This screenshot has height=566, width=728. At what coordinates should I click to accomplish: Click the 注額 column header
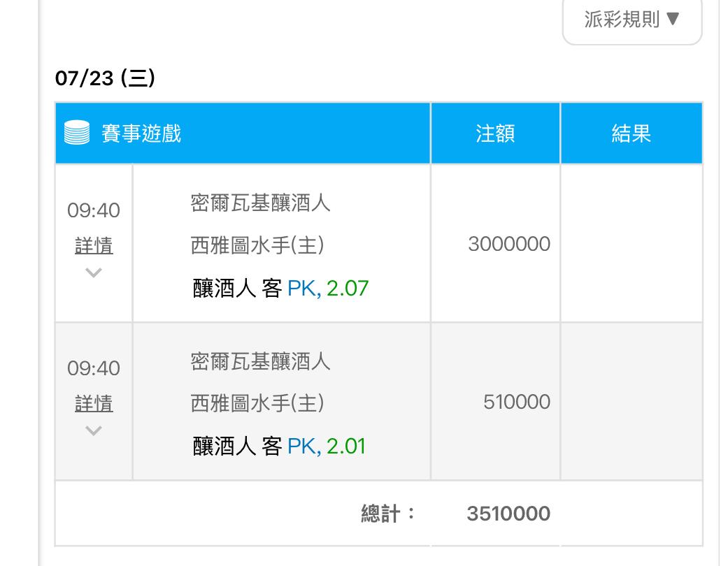pyautogui.click(x=495, y=133)
